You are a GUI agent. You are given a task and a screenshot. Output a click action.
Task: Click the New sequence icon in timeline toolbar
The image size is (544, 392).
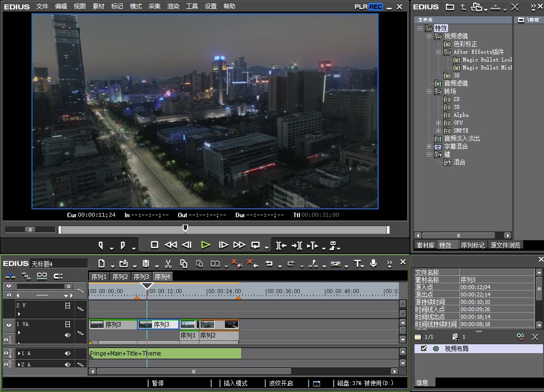[101, 263]
